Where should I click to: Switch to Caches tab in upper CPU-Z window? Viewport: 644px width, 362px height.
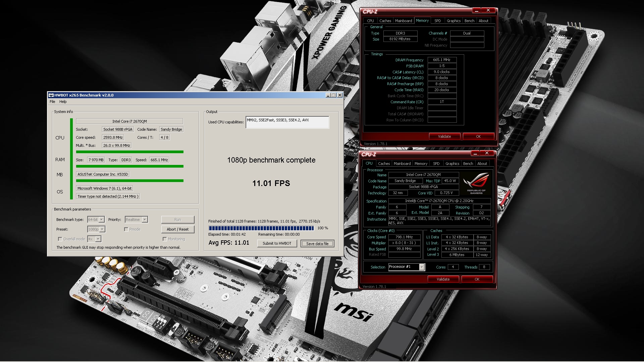click(385, 21)
